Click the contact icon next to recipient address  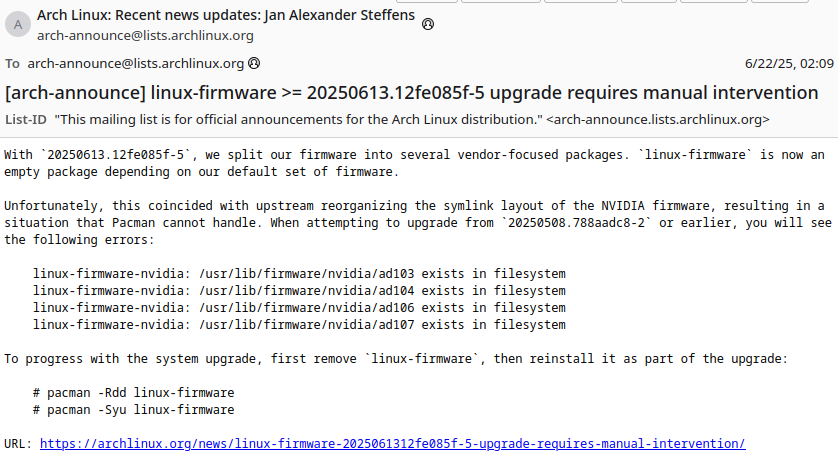(x=254, y=63)
